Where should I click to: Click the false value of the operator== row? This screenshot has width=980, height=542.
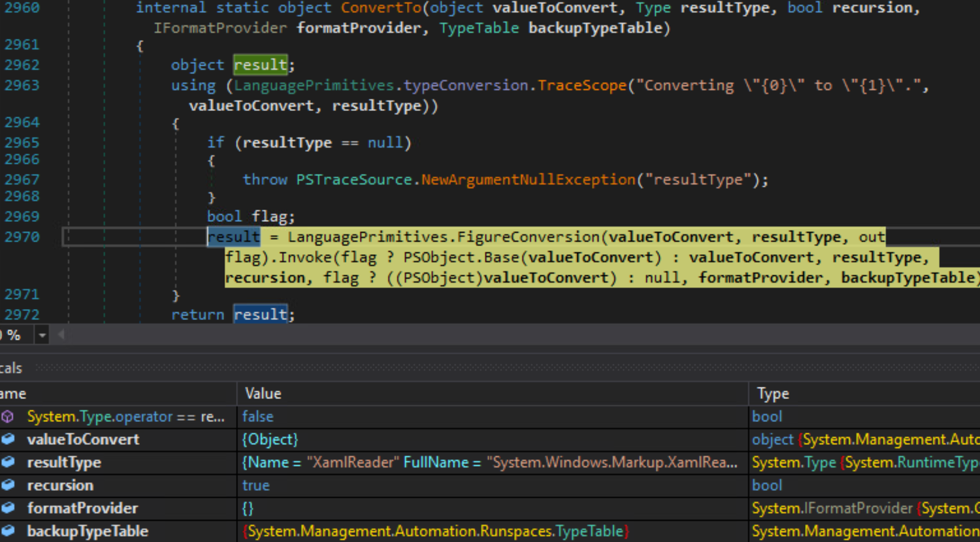(257, 416)
